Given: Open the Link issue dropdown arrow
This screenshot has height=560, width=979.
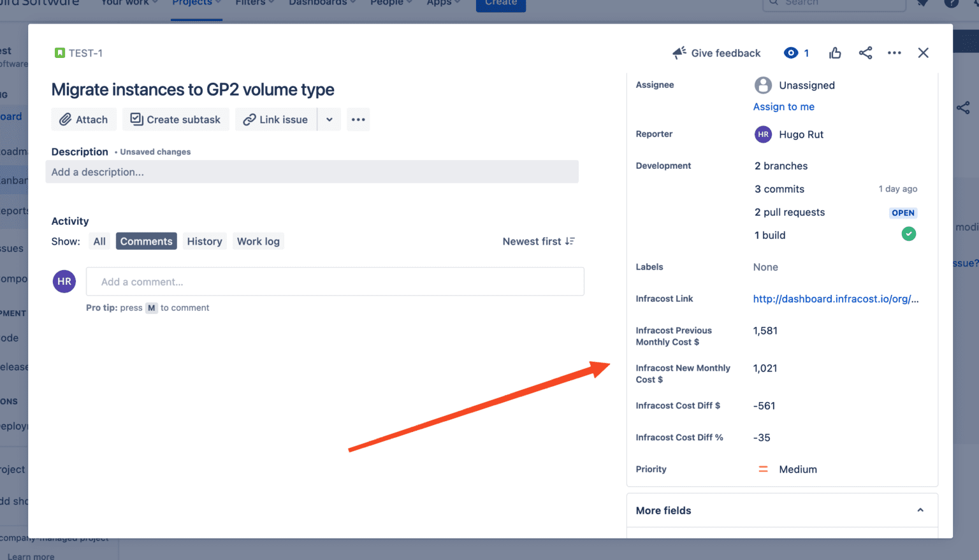Looking at the screenshot, I should click(x=329, y=119).
